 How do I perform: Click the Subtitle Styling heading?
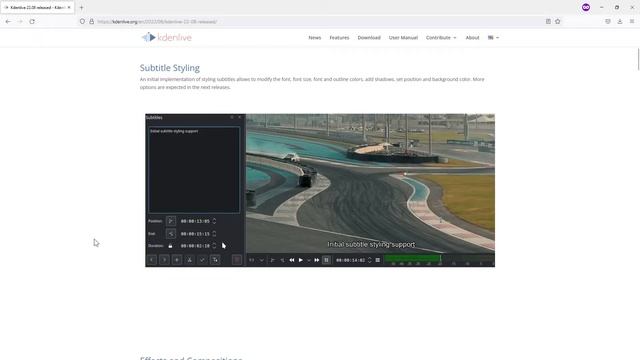click(x=170, y=68)
